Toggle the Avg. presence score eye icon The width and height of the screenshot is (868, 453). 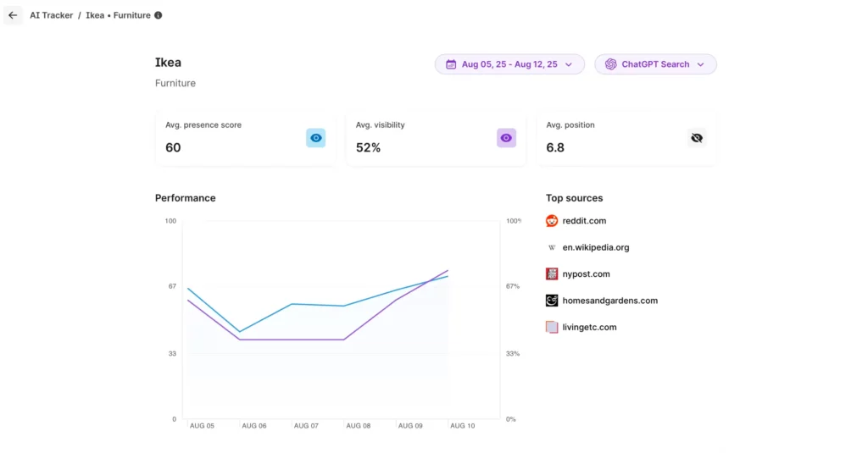[x=315, y=138]
